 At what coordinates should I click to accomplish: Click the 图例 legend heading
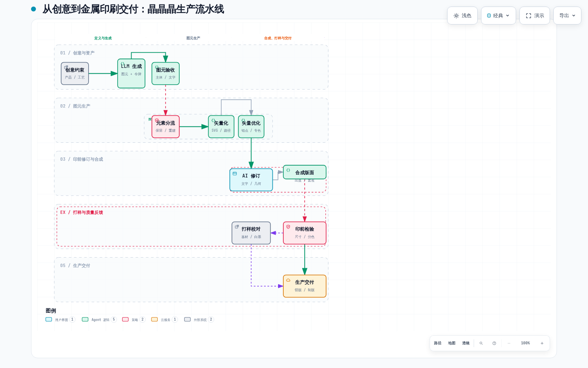51,311
